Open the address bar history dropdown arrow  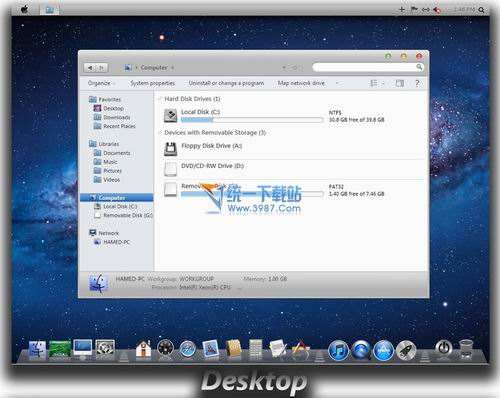pyautogui.click(x=284, y=68)
